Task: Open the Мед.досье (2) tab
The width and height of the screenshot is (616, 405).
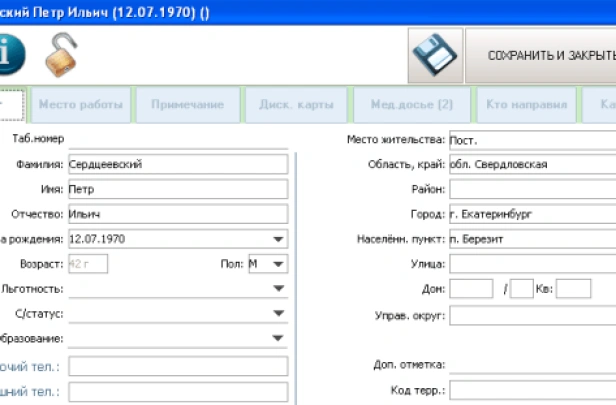Action: click(411, 104)
